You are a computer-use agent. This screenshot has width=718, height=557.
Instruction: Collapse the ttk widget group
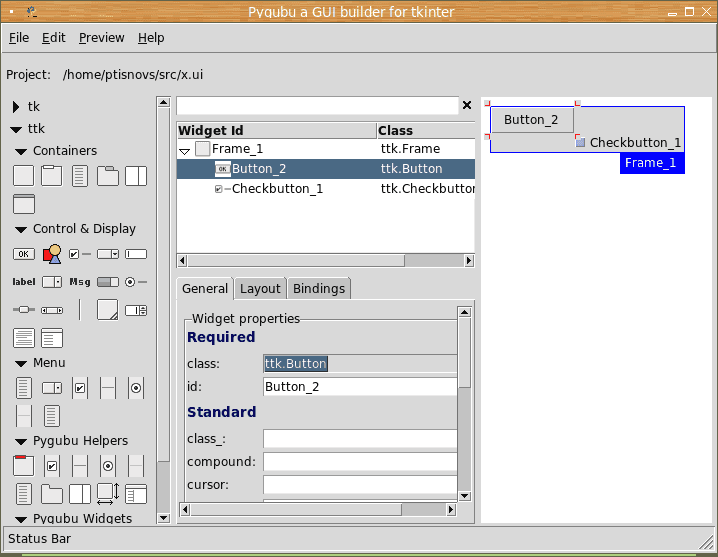[16, 130]
